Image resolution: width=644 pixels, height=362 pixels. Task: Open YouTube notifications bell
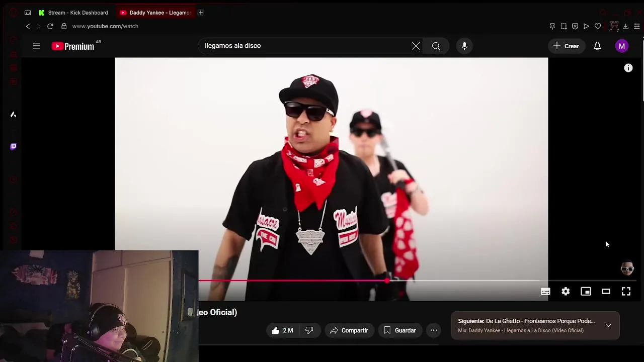pyautogui.click(x=597, y=46)
